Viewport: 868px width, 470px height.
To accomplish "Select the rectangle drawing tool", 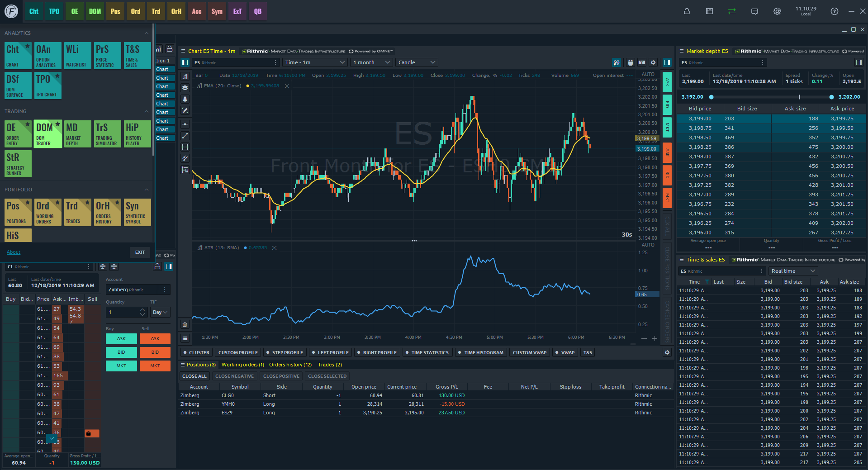I will (185, 147).
